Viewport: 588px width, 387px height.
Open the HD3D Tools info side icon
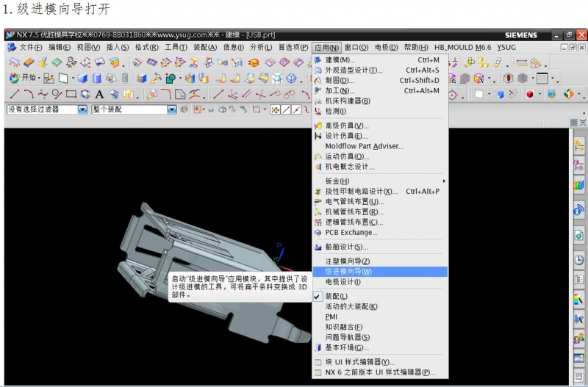(x=579, y=210)
